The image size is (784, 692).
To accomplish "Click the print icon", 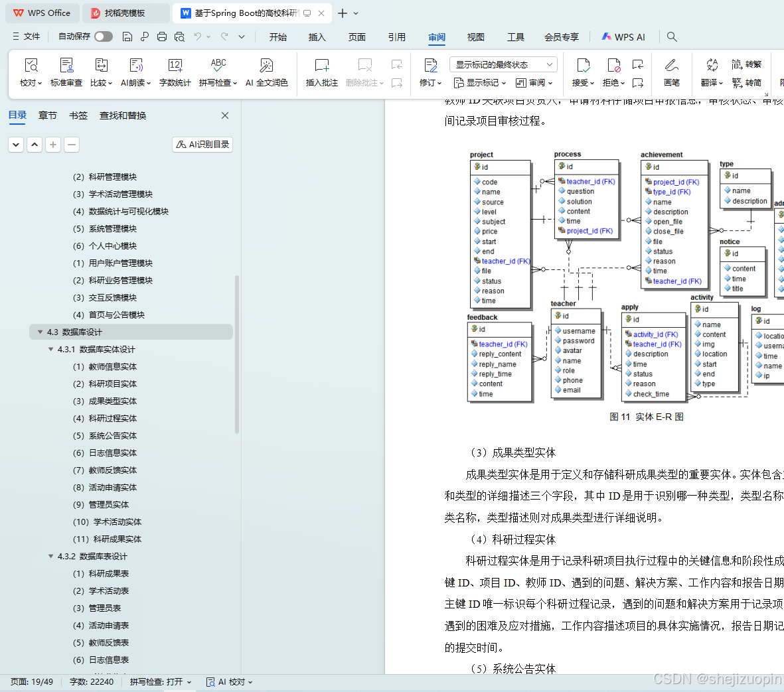I will (161, 36).
